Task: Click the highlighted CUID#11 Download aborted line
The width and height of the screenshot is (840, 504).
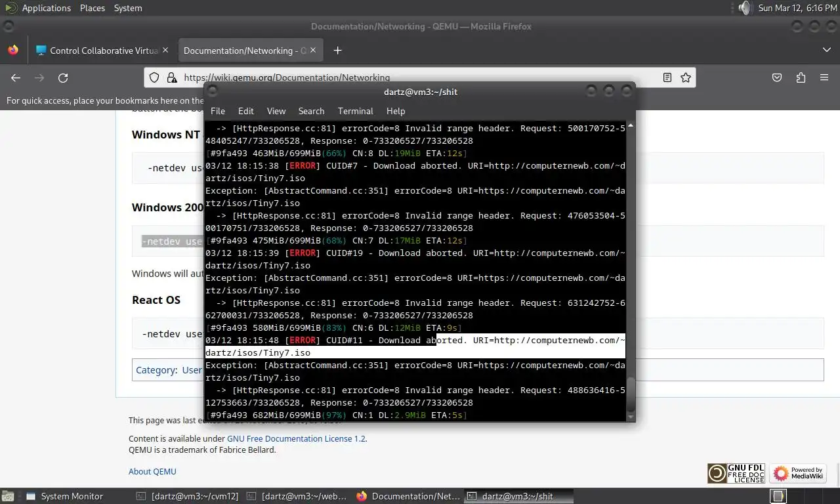Action: [x=415, y=346]
